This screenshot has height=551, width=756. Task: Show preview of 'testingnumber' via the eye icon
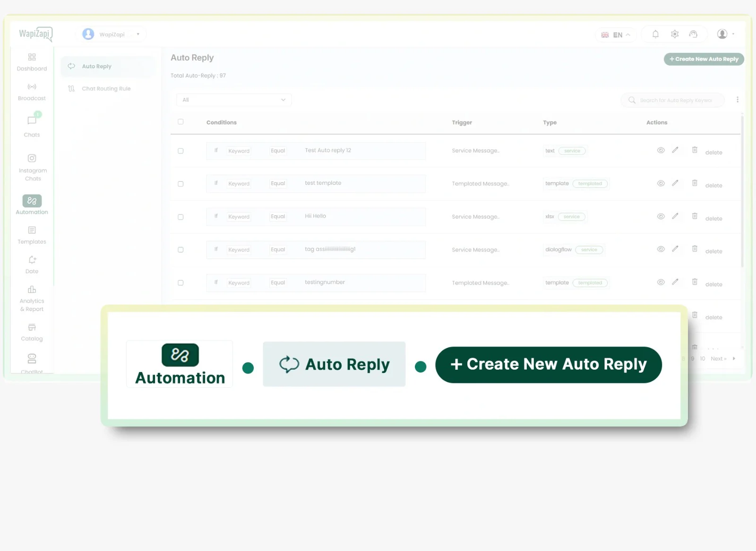click(x=660, y=282)
